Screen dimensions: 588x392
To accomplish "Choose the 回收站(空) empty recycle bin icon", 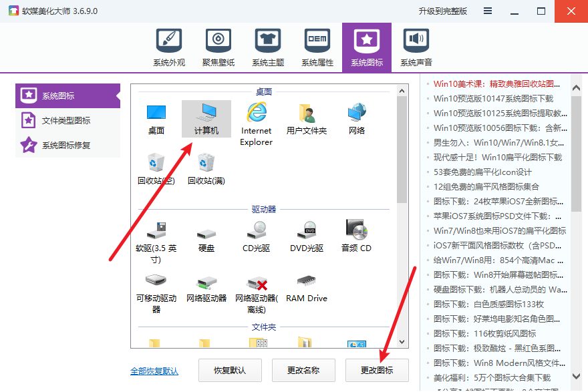I will [x=156, y=168].
